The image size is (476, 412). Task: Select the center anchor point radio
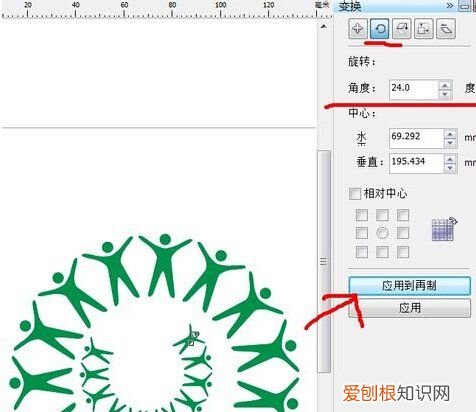click(x=382, y=233)
